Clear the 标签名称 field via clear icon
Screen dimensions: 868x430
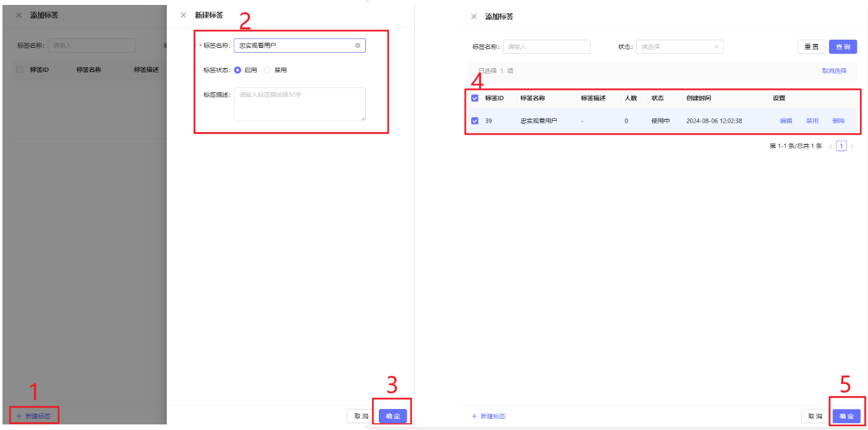point(358,45)
